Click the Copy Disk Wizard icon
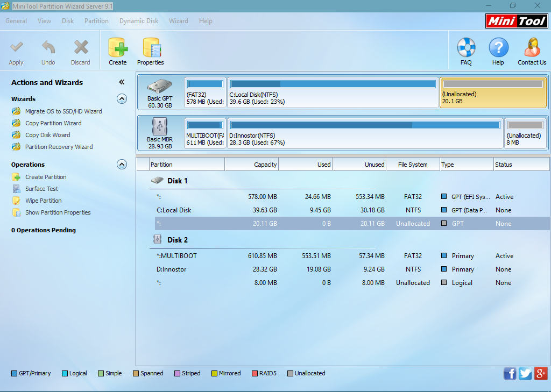 coord(16,135)
